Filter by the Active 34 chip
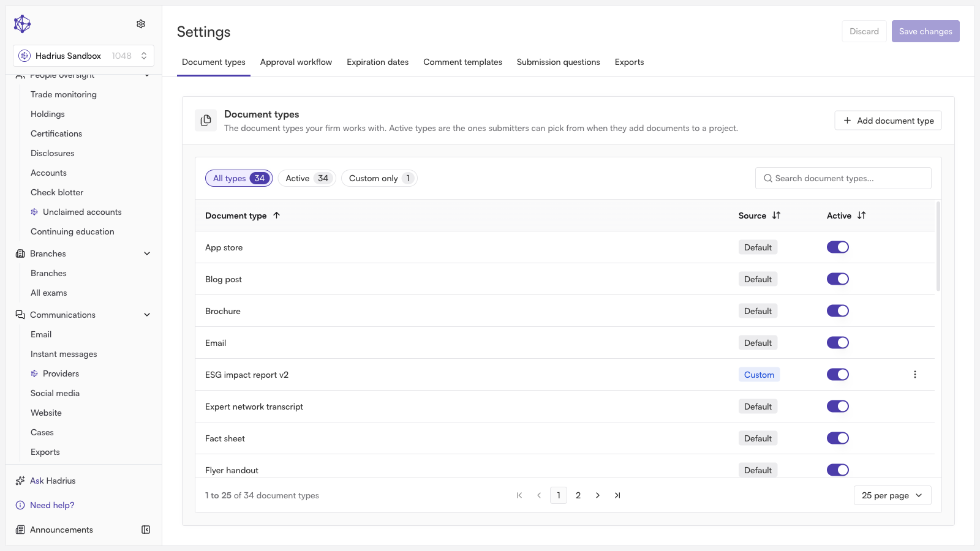Viewport: 980px width, 551px height. pyautogui.click(x=307, y=178)
